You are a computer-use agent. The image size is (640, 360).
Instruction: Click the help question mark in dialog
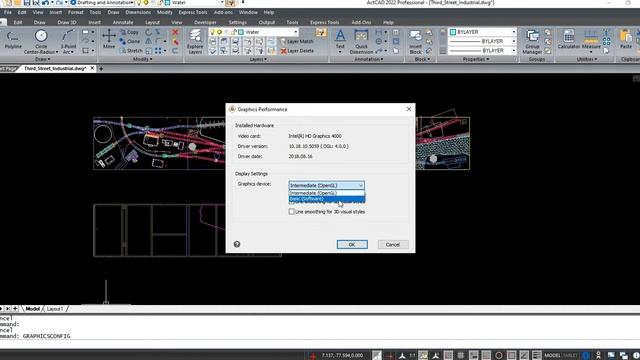(237, 244)
